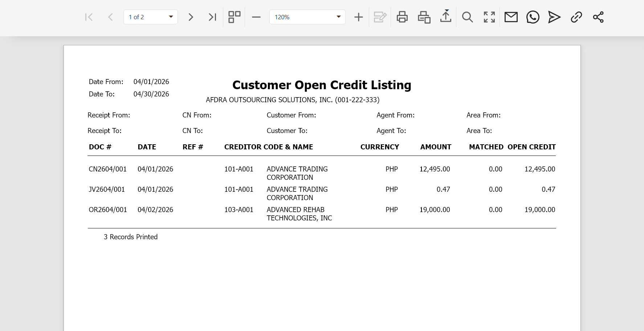Zoom in with the plus icon
This screenshot has height=331, width=644.
(x=358, y=17)
